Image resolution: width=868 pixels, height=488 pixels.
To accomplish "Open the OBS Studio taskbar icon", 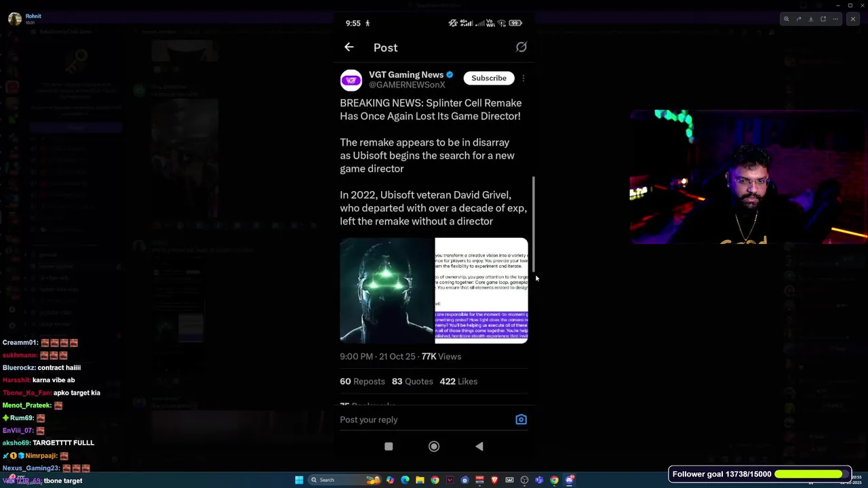I will 524,480.
